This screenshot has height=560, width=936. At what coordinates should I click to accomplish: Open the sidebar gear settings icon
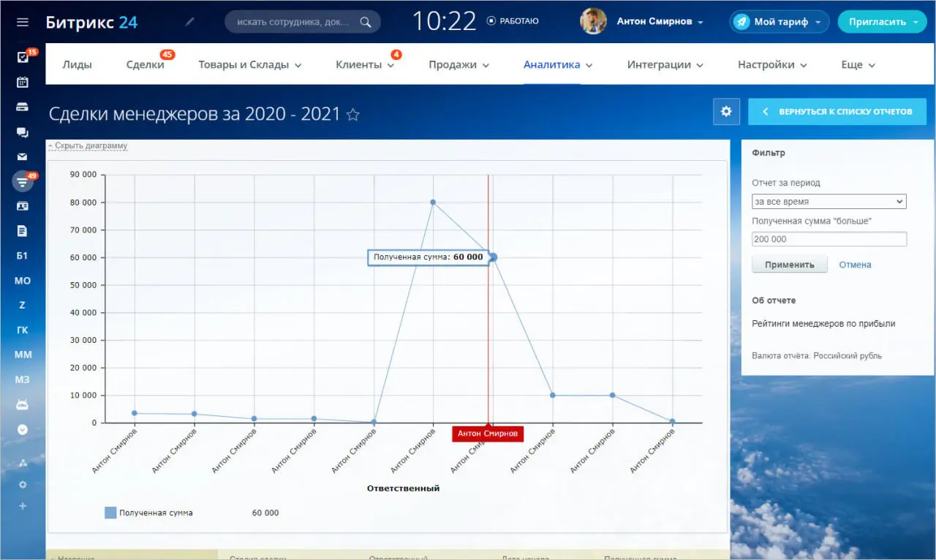coord(23,485)
